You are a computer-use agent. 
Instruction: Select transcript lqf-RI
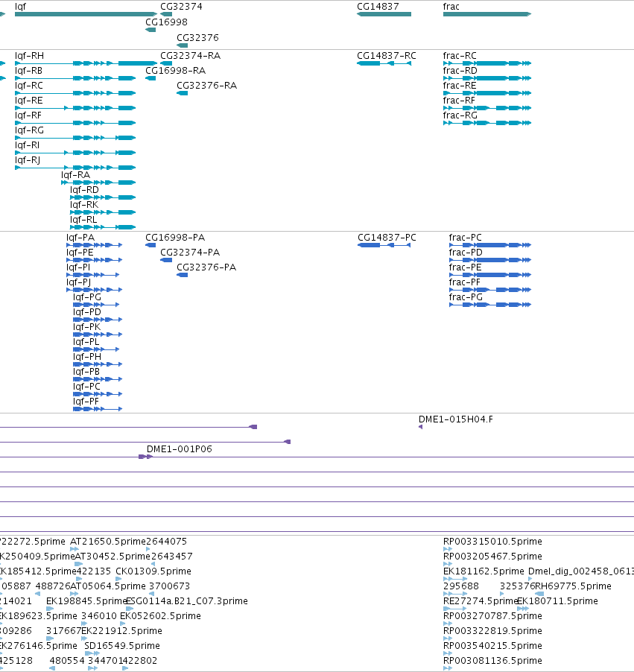click(x=75, y=153)
